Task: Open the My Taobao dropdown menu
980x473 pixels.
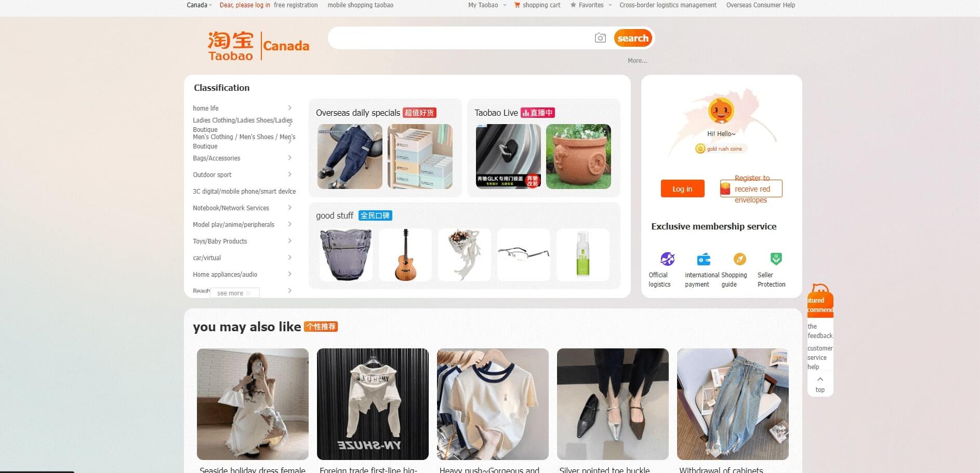Action: coord(487,5)
